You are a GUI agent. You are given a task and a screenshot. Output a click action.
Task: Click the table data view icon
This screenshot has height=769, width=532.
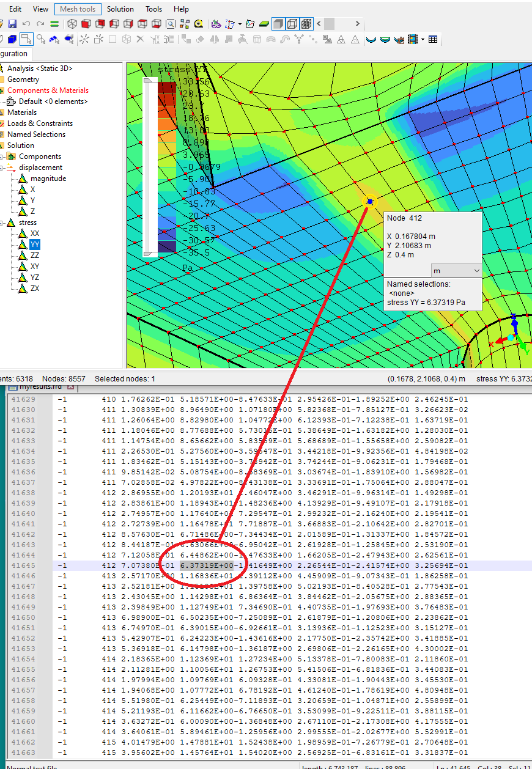[x=433, y=40]
